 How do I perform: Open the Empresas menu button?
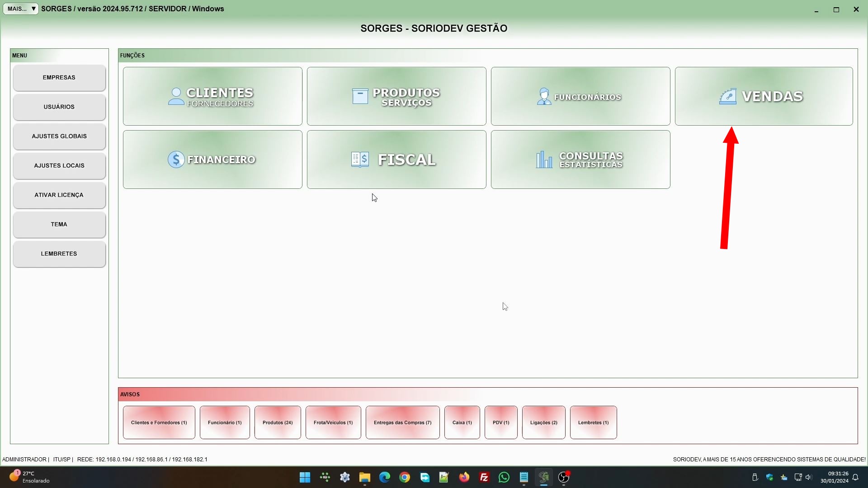(59, 78)
